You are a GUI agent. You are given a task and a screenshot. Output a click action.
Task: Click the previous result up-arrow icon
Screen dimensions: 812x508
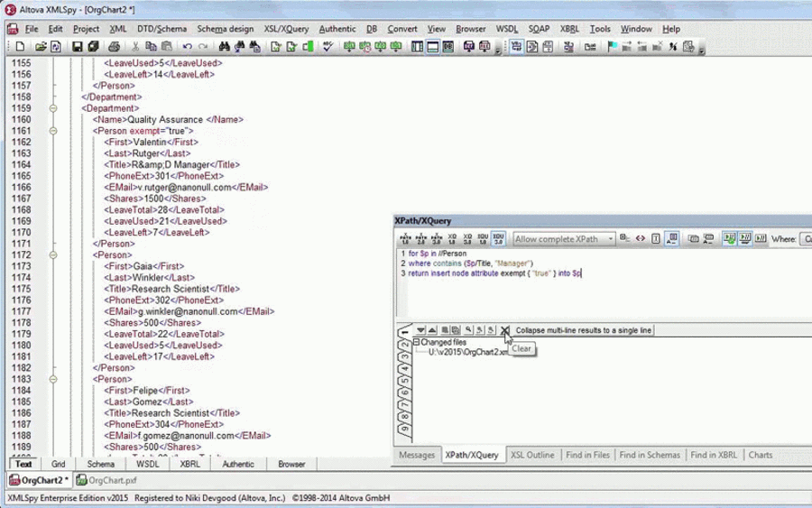coord(432,330)
